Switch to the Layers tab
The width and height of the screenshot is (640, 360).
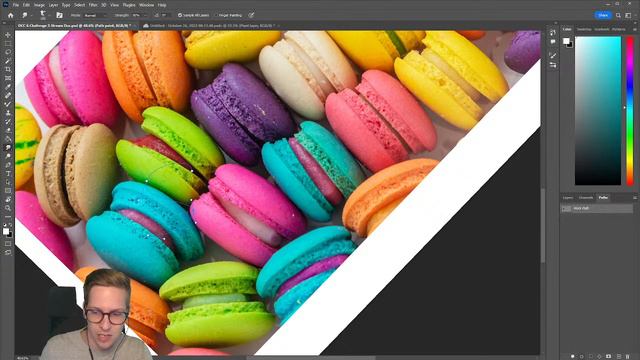[x=568, y=198]
